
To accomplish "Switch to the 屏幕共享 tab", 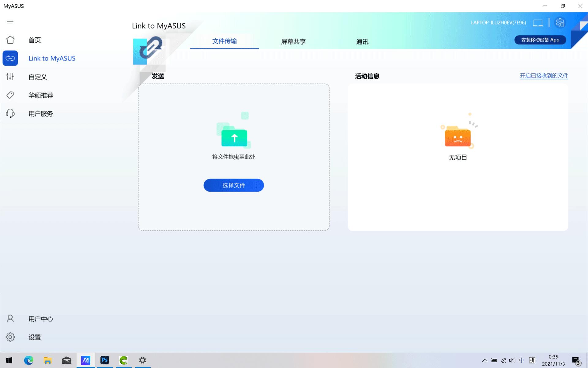I will click(292, 41).
